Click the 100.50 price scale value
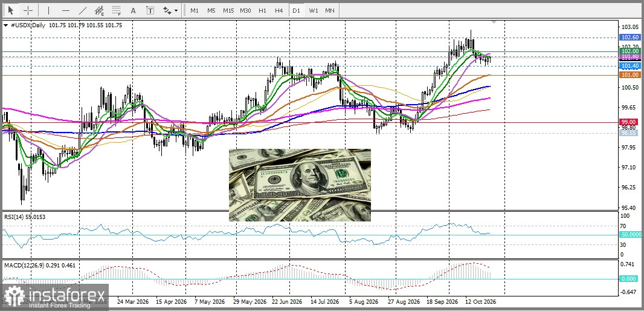644x311 pixels. pyautogui.click(x=630, y=88)
